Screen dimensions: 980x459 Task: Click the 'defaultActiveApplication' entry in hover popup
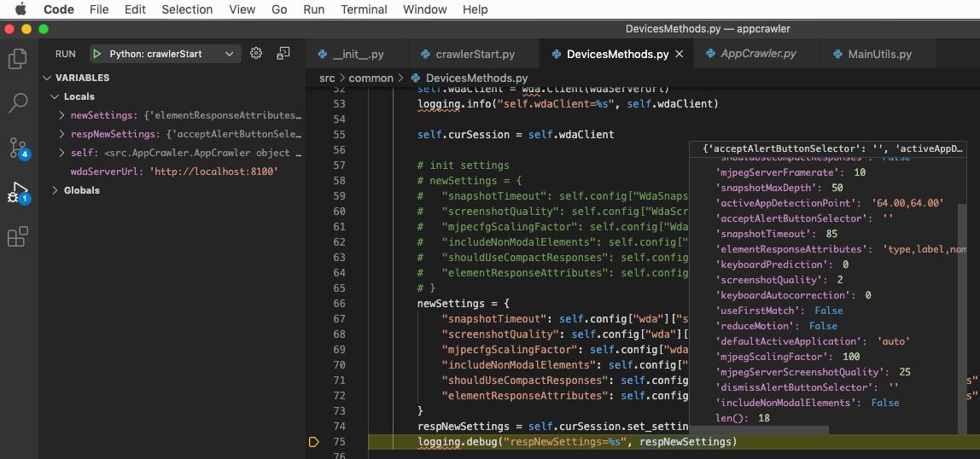click(x=812, y=341)
